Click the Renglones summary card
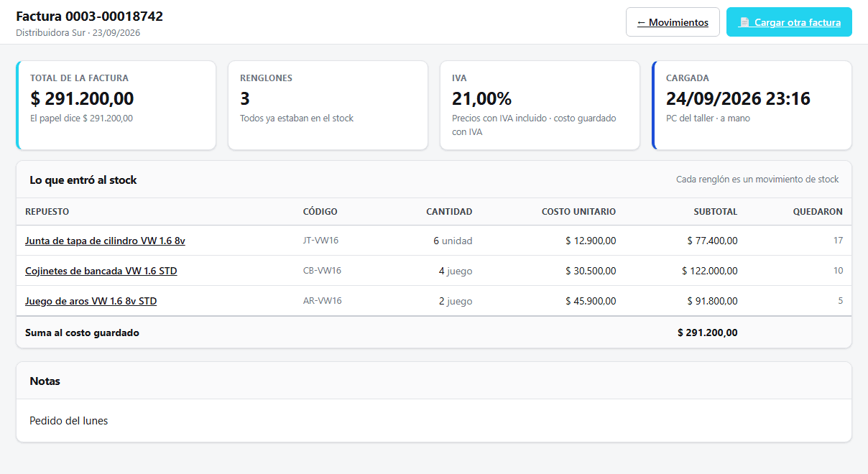This screenshot has width=868, height=474. [x=328, y=106]
